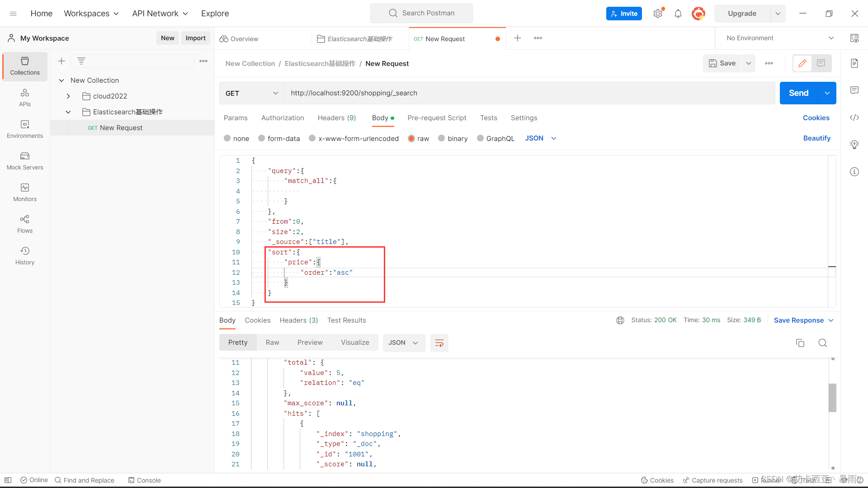Viewport: 868px width, 488px height.
Task: Switch to the Raw response view
Action: click(273, 343)
